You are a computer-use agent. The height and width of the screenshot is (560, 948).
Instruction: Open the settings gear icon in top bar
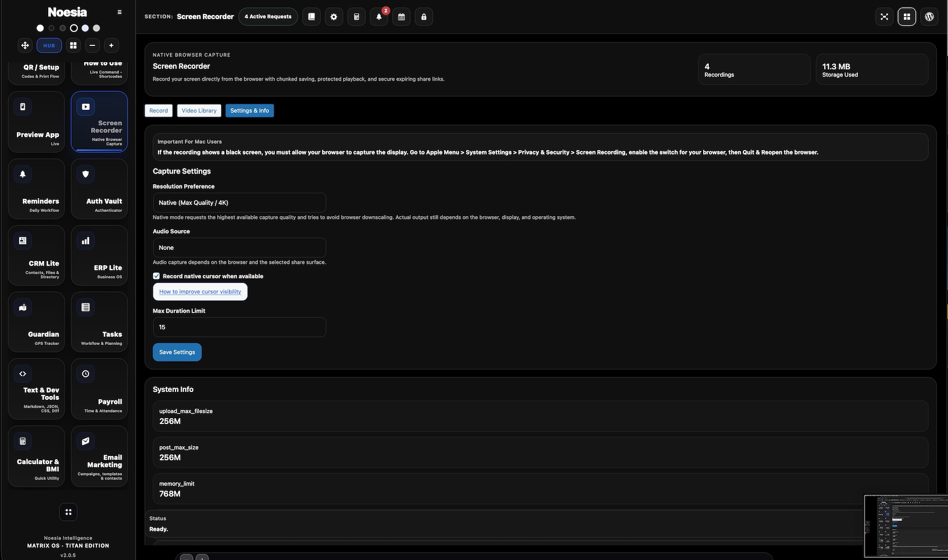point(334,17)
